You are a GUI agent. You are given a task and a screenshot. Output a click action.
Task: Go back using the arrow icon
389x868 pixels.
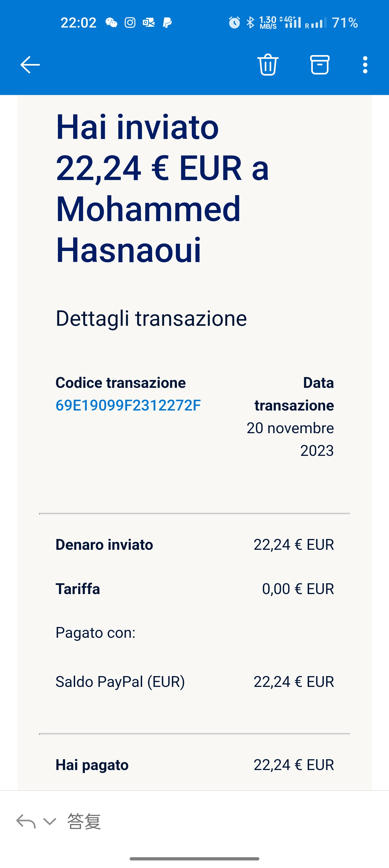[30, 65]
